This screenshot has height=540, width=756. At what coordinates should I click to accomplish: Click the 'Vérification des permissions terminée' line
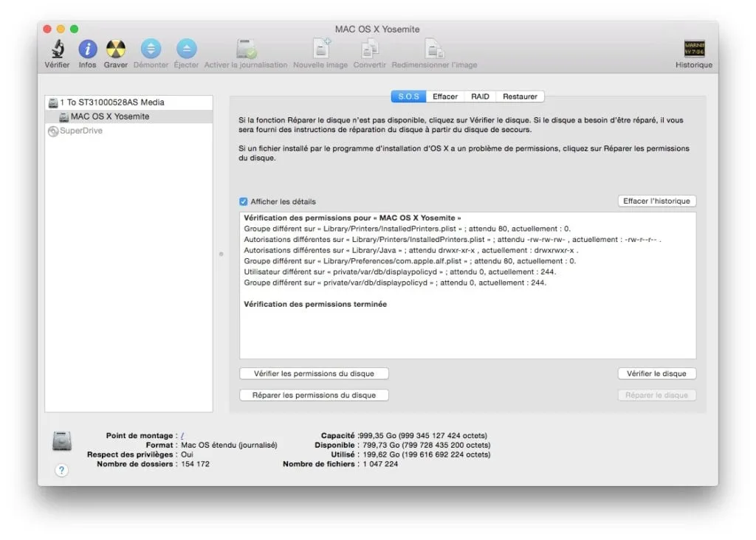point(315,304)
